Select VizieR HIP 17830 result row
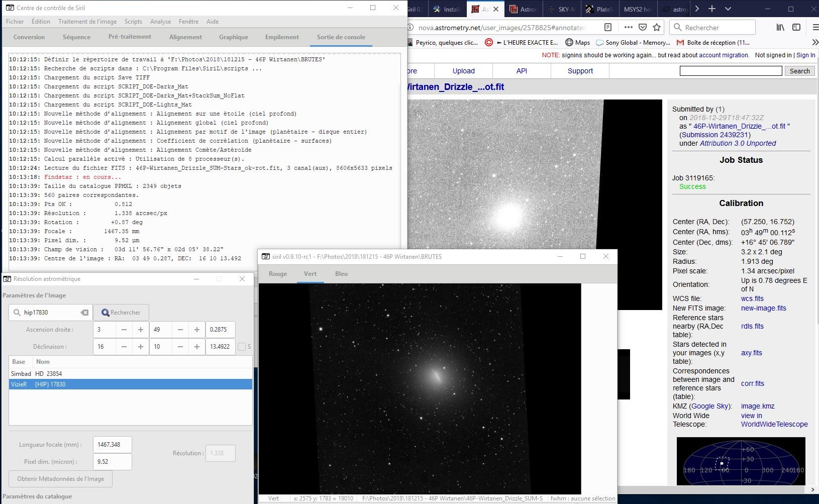The image size is (819, 504). (131, 384)
